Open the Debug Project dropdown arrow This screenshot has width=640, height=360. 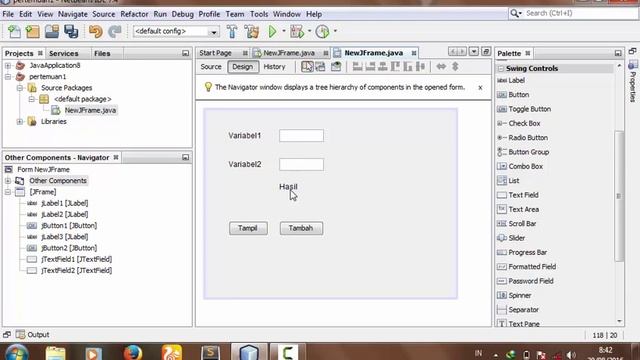pyautogui.click(x=309, y=31)
